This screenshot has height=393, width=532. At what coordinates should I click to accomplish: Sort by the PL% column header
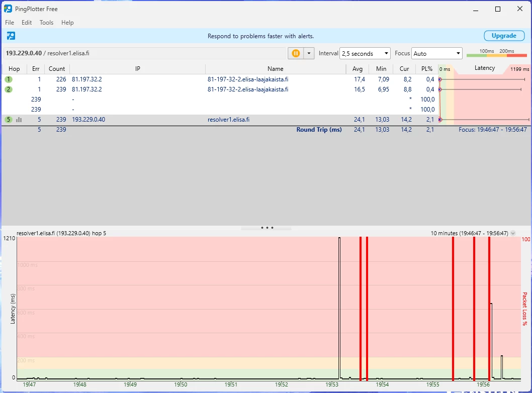426,69
